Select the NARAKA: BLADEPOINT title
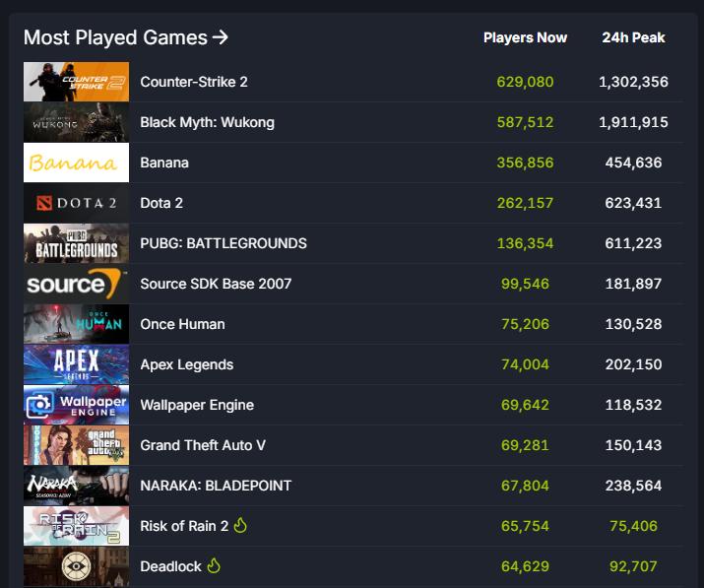This screenshot has width=704, height=588. click(x=216, y=486)
